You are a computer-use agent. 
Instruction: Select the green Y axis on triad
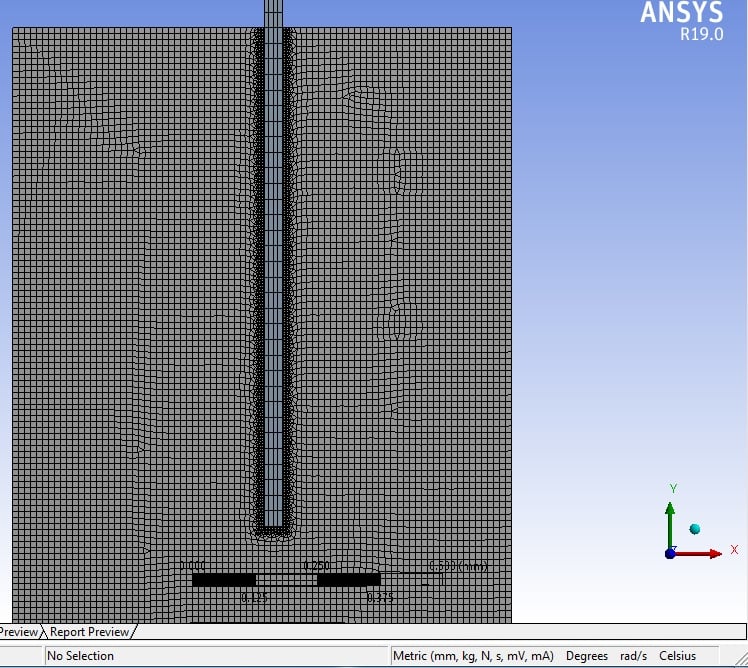(670, 525)
